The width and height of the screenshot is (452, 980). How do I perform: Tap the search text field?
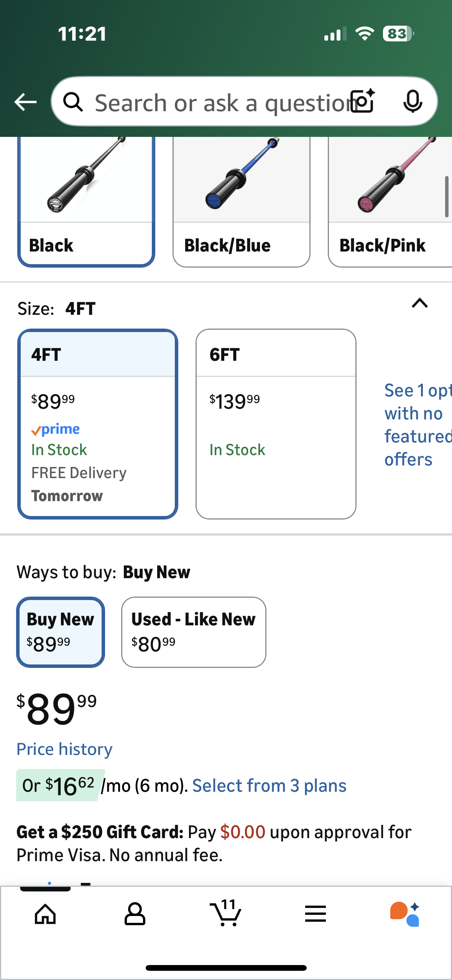coord(219,102)
